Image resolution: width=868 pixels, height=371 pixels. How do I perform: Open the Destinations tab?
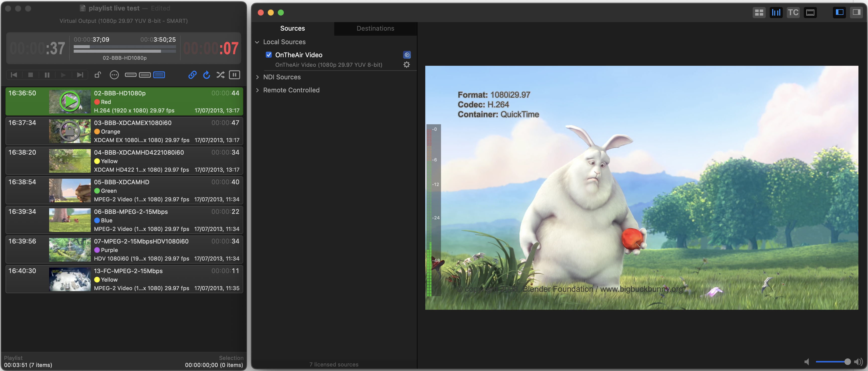click(x=375, y=28)
